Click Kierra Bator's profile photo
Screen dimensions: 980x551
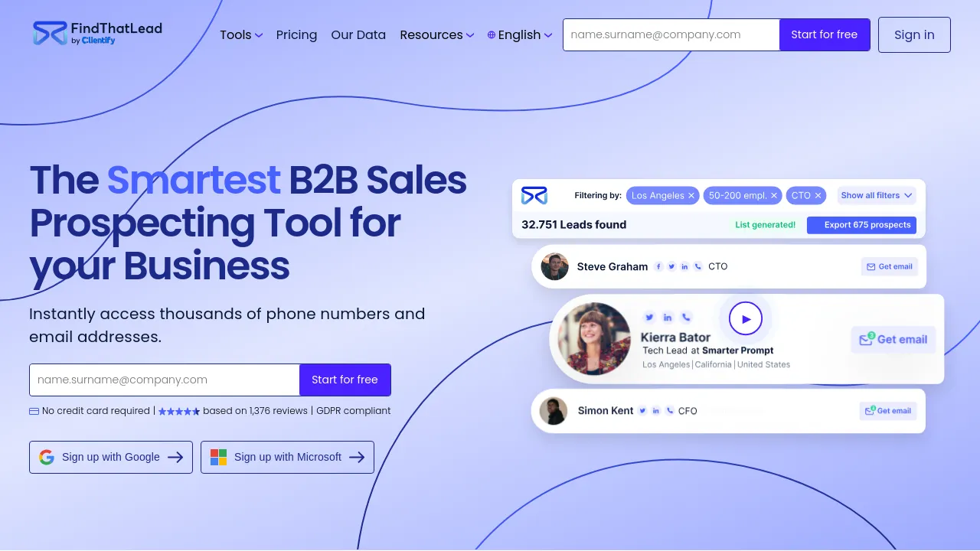coord(594,339)
